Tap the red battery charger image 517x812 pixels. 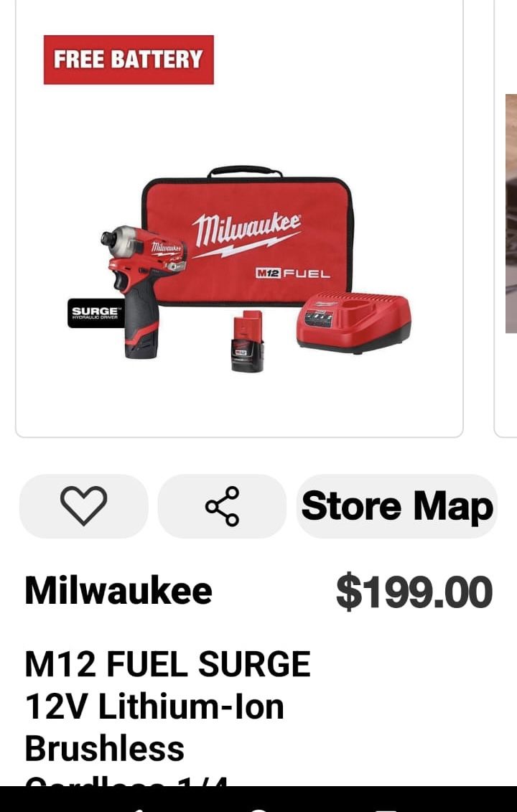(x=353, y=322)
